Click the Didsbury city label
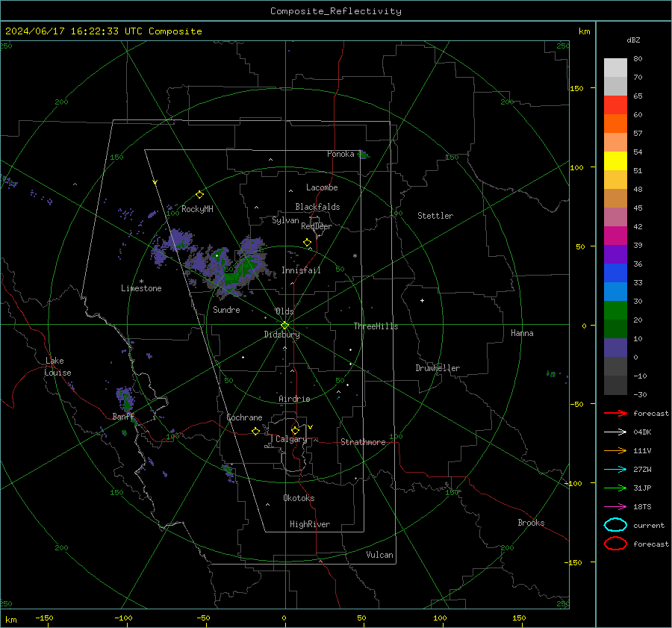The image size is (672, 628). pos(281,335)
